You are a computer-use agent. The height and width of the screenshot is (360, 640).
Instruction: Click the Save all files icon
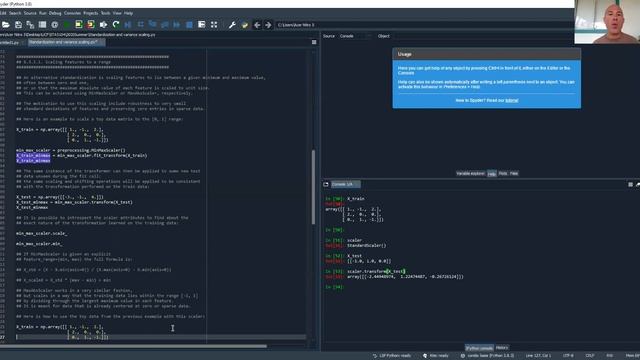[x=30, y=25]
